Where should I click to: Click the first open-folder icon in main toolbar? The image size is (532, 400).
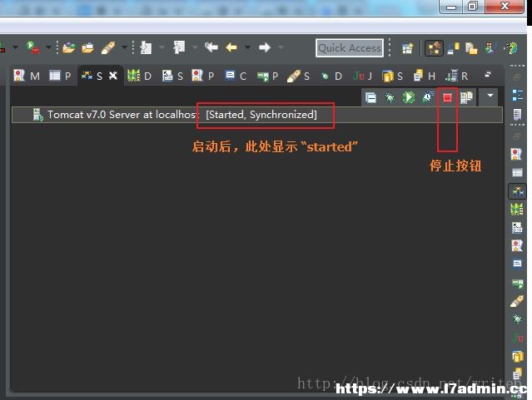[x=69, y=47]
